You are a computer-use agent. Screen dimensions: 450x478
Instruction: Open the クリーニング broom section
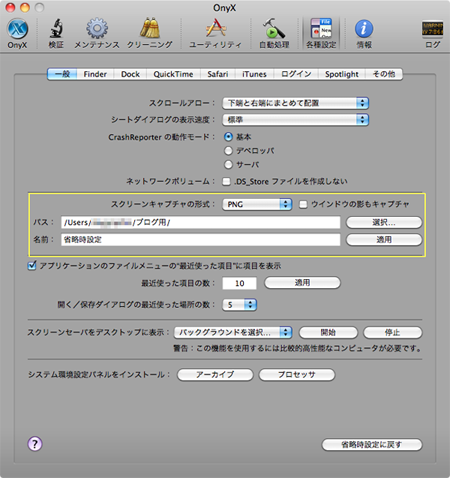pyautogui.click(x=149, y=33)
